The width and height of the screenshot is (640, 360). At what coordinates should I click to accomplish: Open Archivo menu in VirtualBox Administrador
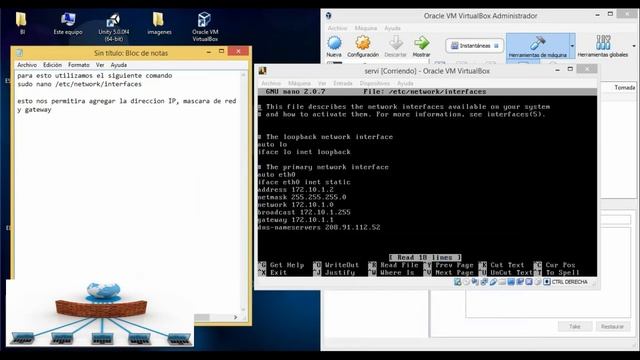coord(337,28)
